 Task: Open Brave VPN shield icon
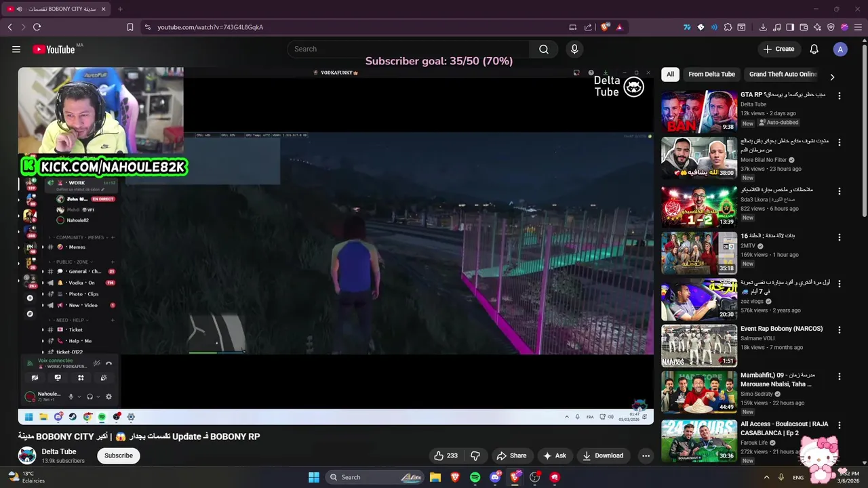click(831, 27)
